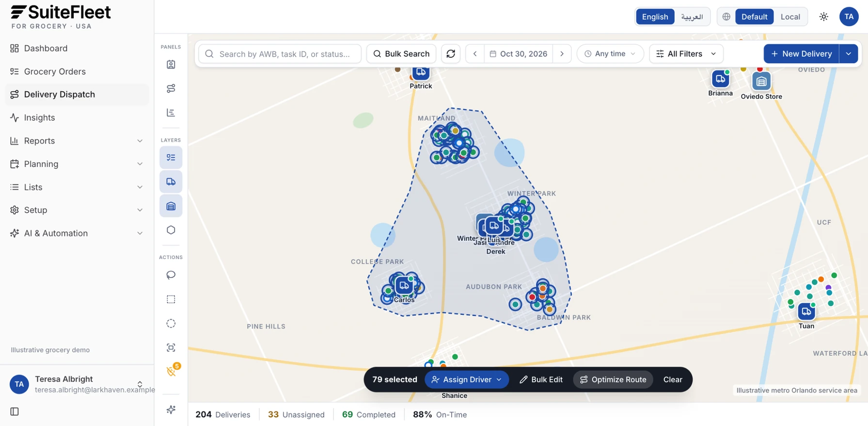Toggle the drivers truck layer
This screenshot has width=868, height=426.
point(171,181)
